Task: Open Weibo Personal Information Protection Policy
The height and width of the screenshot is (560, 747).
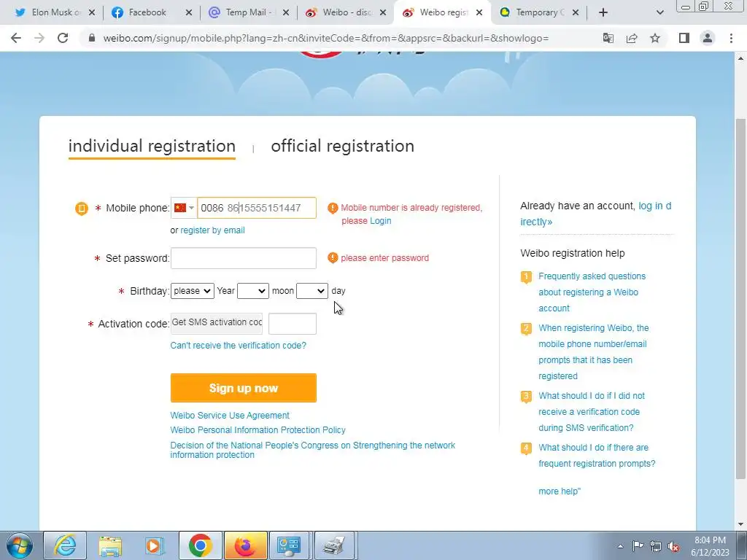Action: 258,430
